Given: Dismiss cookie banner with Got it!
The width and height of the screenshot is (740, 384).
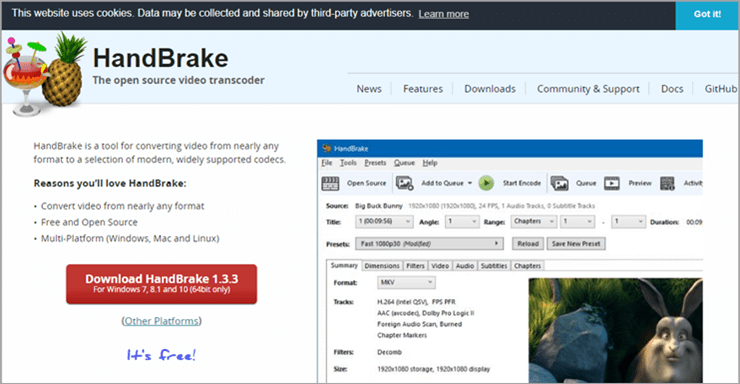Looking at the screenshot, I should point(707,15).
